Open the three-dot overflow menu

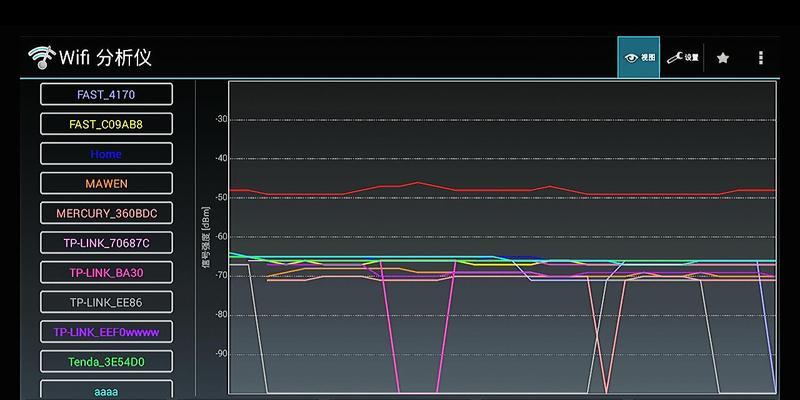tap(761, 58)
